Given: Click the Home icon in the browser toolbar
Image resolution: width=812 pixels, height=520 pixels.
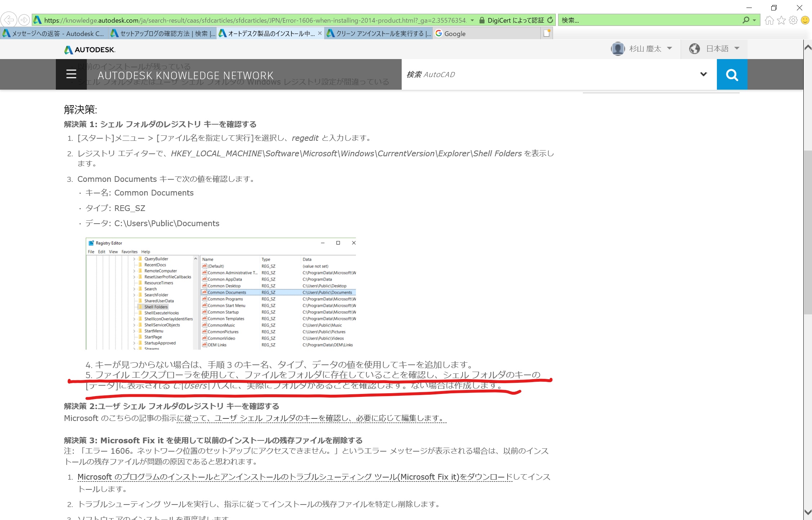Looking at the screenshot, I should tap(769, 20).
